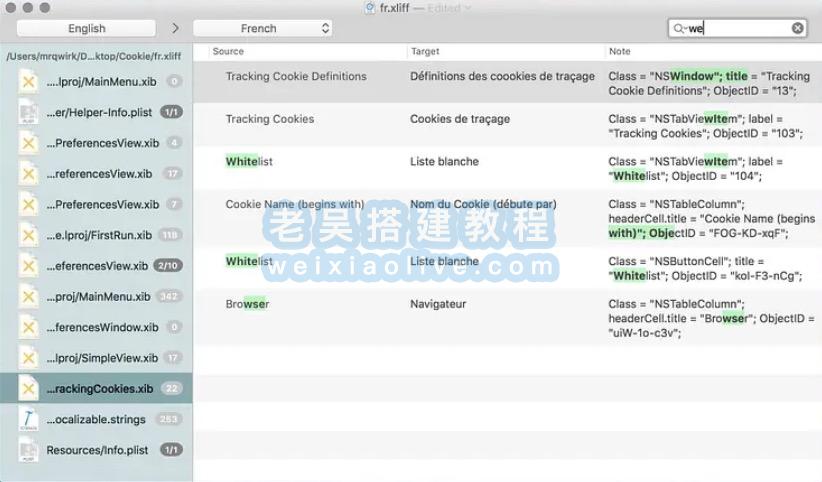Select "Liste blanche" in the ObjectID 104 row
The image size is (822, 482).
point(444,162)
